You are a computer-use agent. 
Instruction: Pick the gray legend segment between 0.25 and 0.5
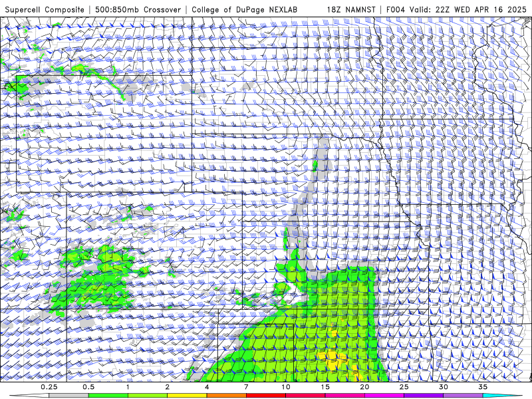(68, 396)
